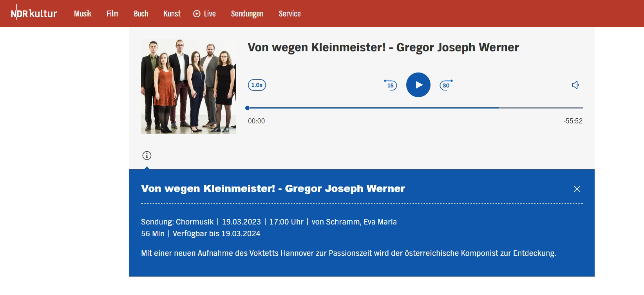Expand the Service menu

click(289, 14)
